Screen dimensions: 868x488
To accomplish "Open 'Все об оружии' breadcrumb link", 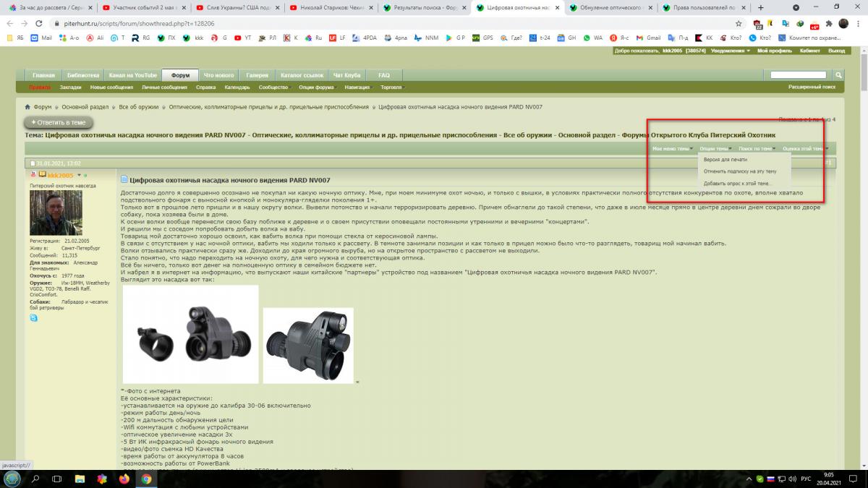I will [x=138, y=107].
